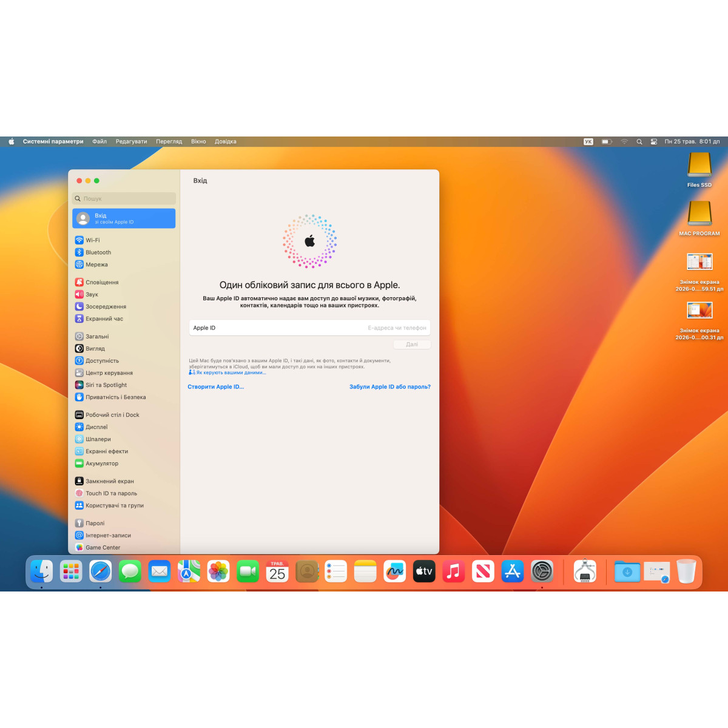Open Mail from the Dock
This screenshot has height=728, width=728.
coord(160,571)
